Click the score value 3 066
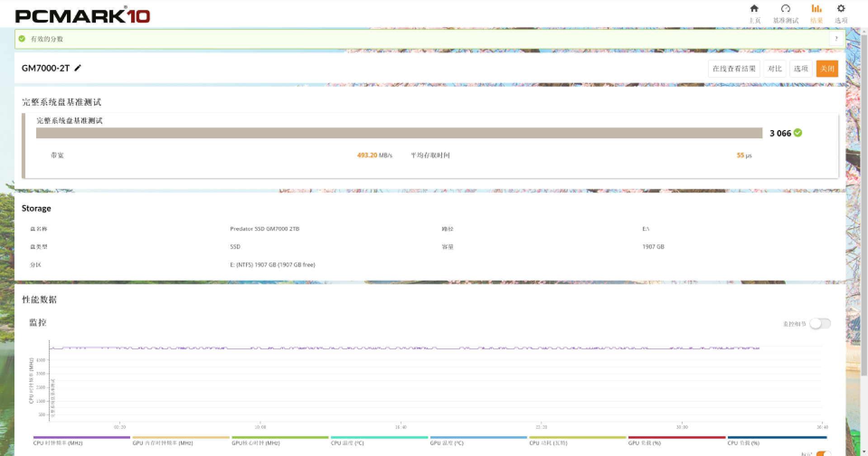This screenshot has height=456, width=868. tap(780, 133)
